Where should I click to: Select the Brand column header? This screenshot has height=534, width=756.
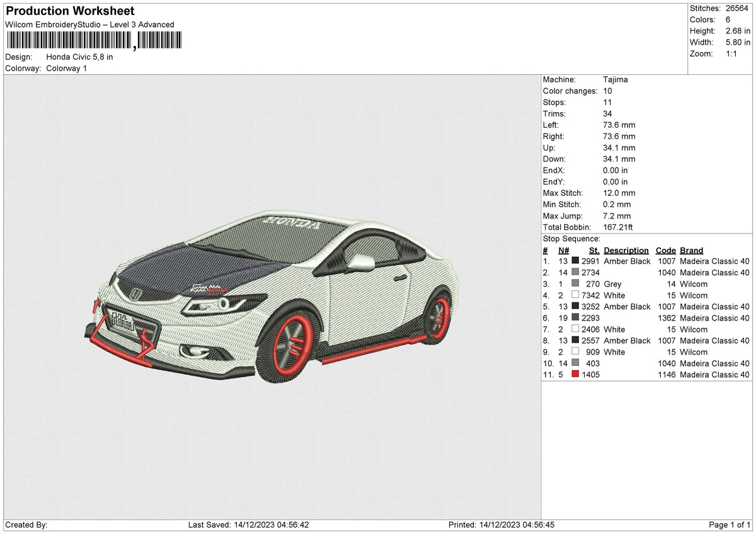coord(691,250)
